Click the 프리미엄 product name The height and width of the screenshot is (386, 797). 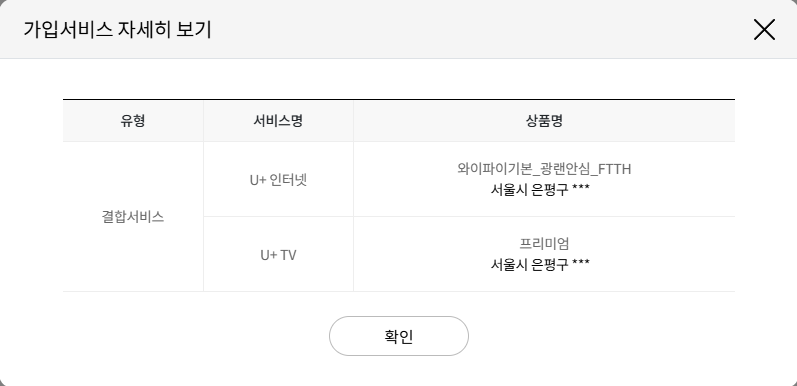[544, 244]
